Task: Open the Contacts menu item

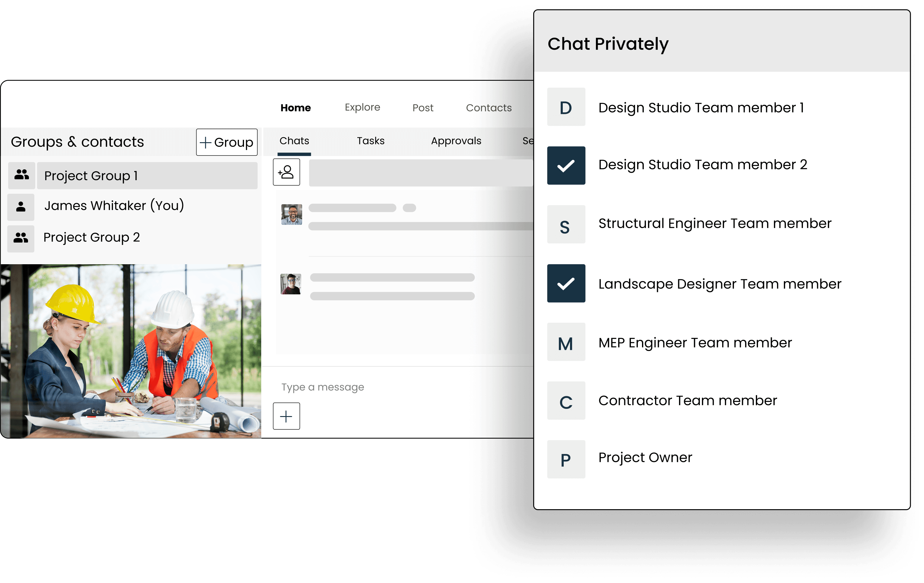Action: (x=489, y=108)
